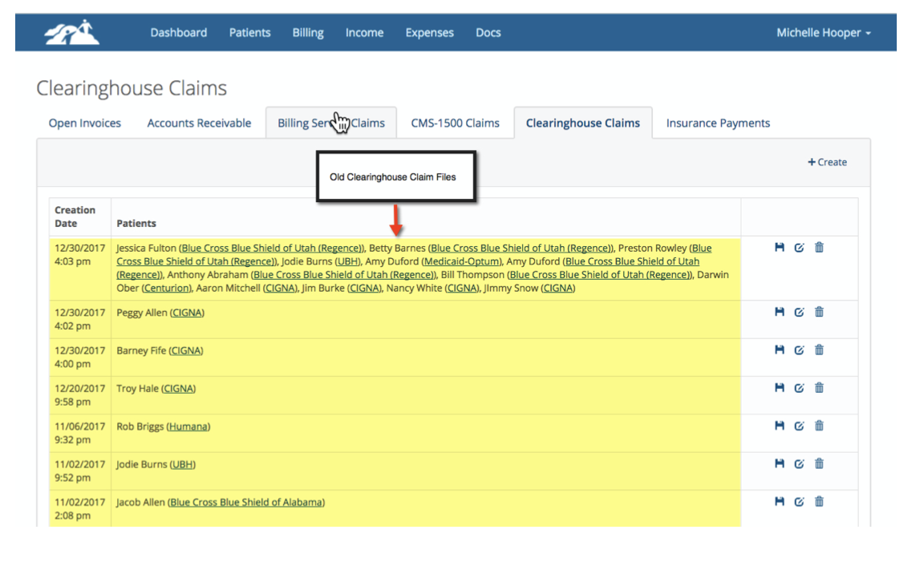Download Troy Hale's claim file
924x566 pixels.
point(779,387)
